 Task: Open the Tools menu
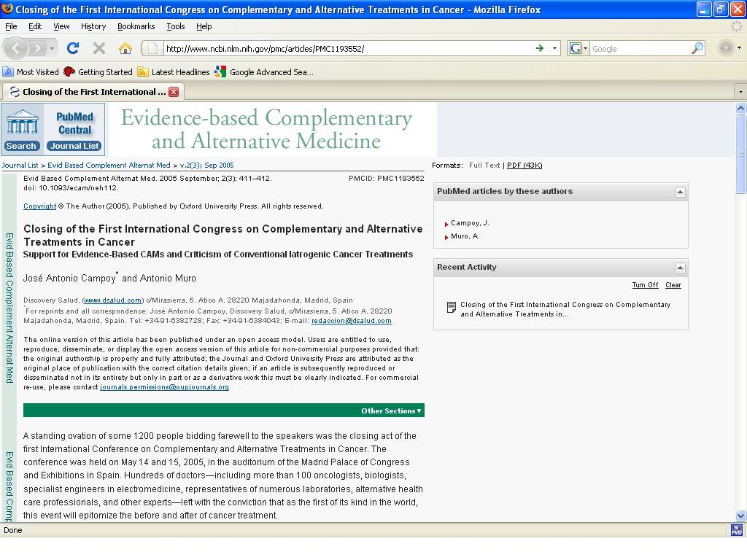[x=175, y=26]
